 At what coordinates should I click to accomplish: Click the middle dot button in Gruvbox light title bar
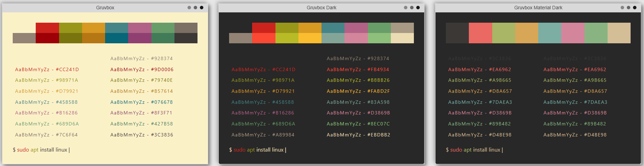point(195,8)
